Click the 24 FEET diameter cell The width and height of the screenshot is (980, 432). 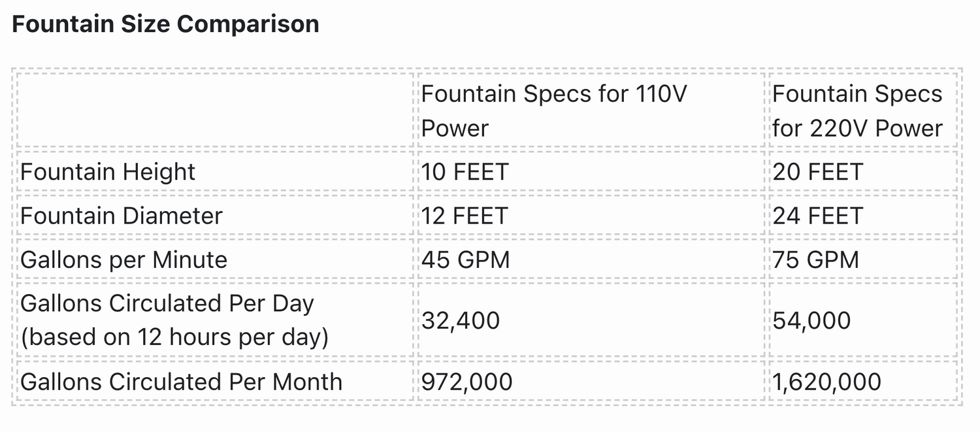point(817,216)
